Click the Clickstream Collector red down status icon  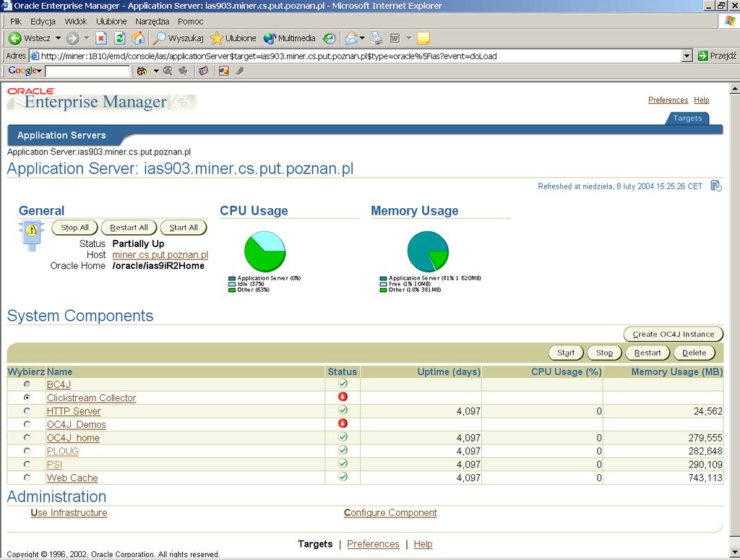[343, 397]
